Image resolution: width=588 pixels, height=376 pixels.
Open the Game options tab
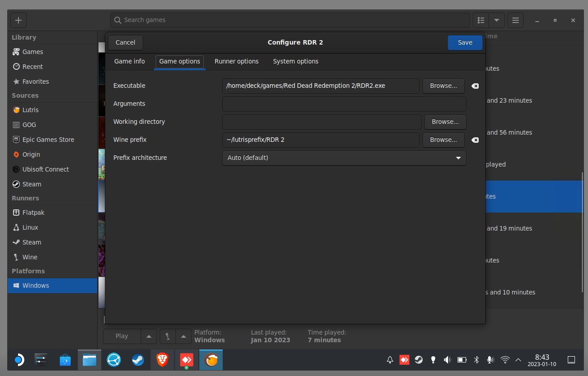point(180,61)
